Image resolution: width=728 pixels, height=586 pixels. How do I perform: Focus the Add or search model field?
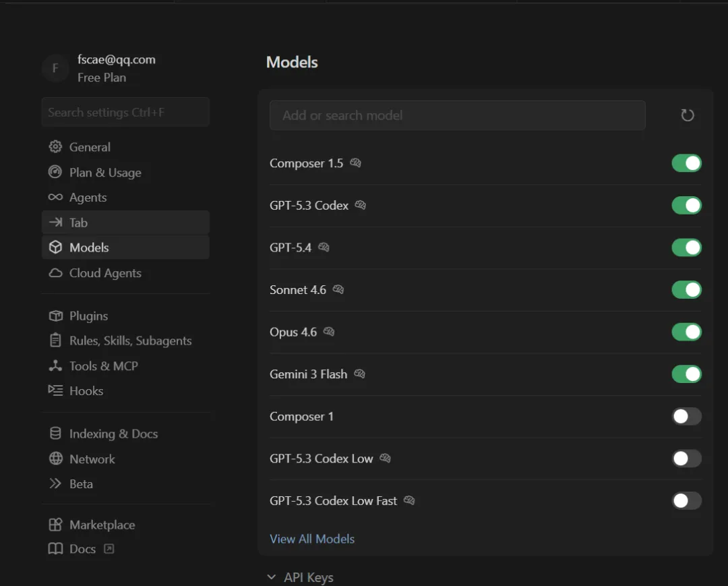pos(457,115)
